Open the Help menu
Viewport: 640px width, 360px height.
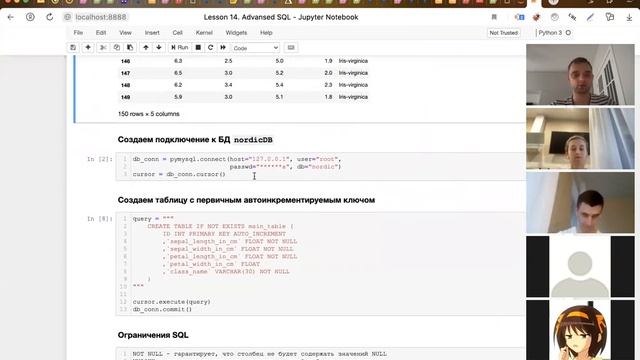pyautogui.click(x=266, y=33)
